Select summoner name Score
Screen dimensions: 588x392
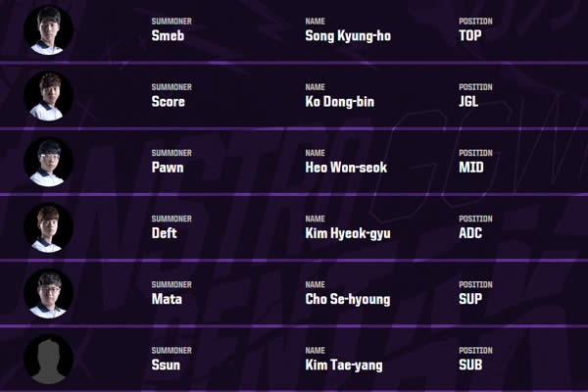tap(169, 102)
